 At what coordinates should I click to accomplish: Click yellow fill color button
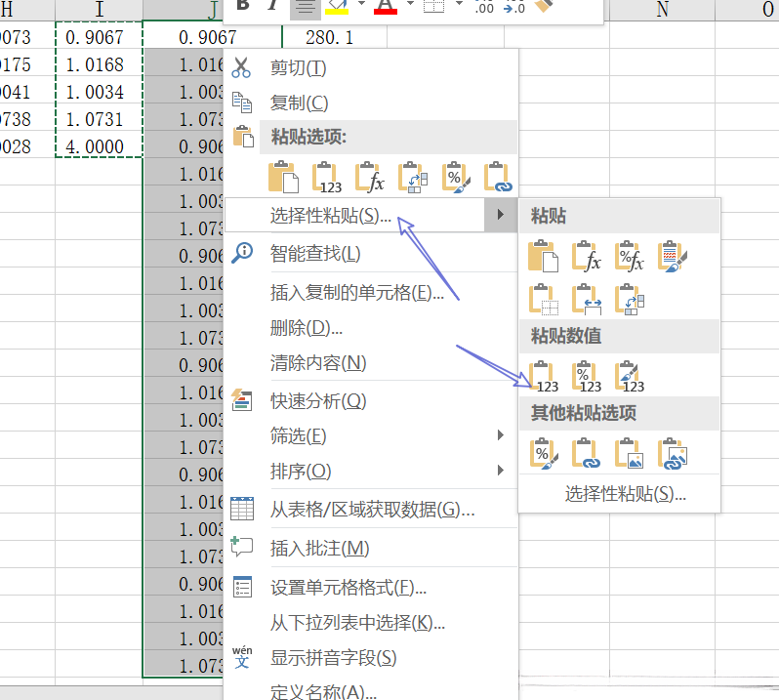338,6
